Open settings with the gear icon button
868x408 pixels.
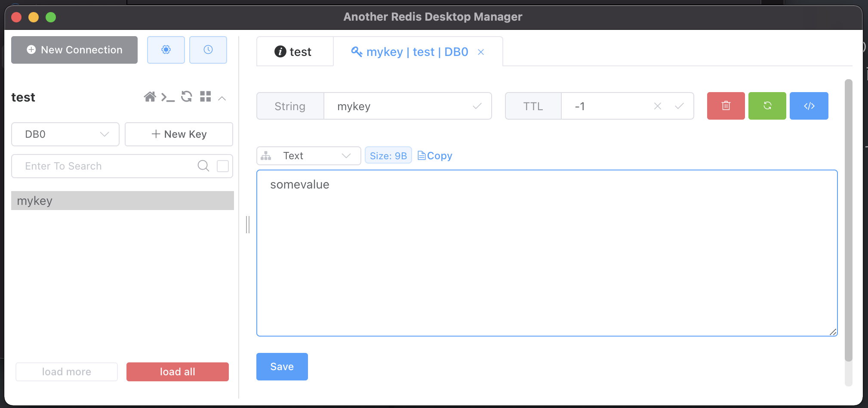pyautogui.click(x=166, y=50)
